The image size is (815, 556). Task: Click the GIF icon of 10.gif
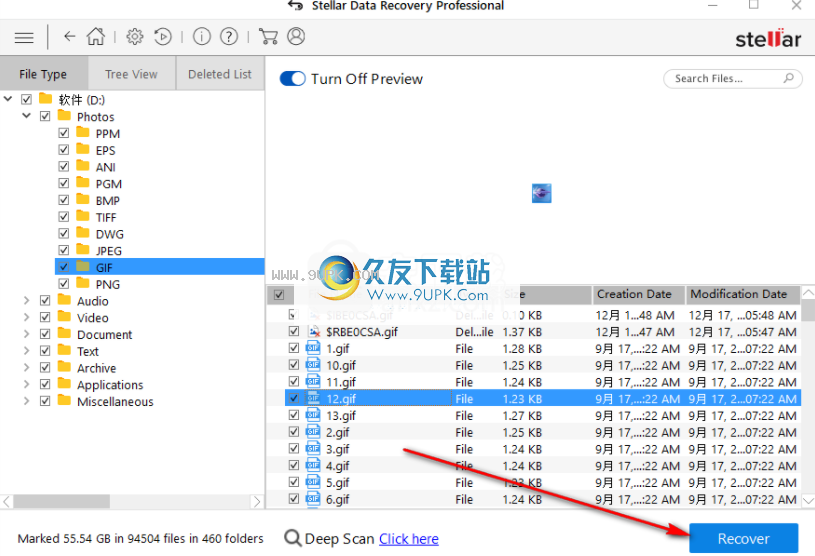tap(313, 365)
